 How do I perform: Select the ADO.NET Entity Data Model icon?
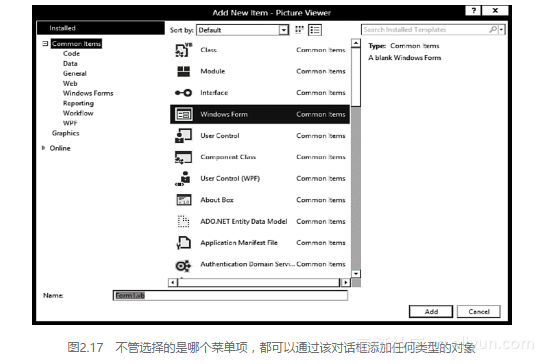click(183, 221)
